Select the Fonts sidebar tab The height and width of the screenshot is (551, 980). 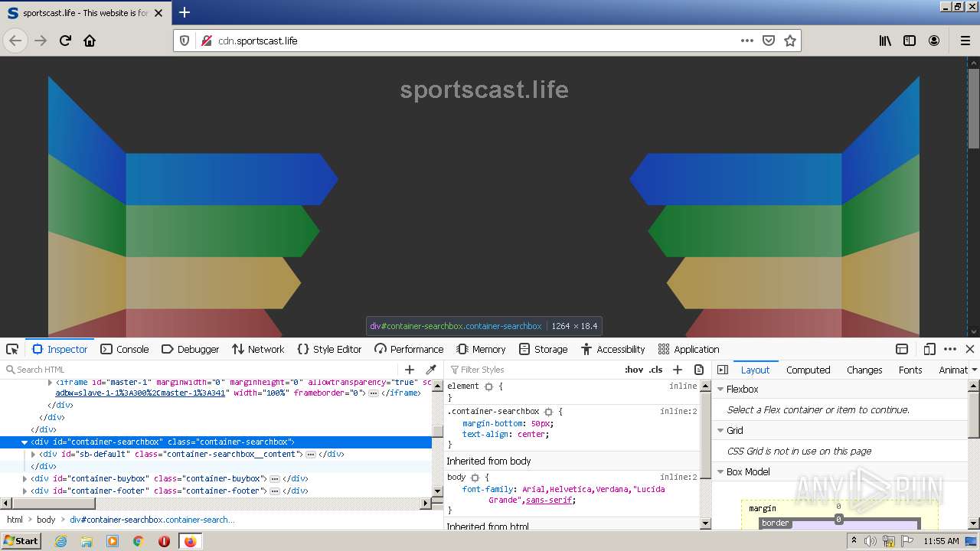pos(910,370)
